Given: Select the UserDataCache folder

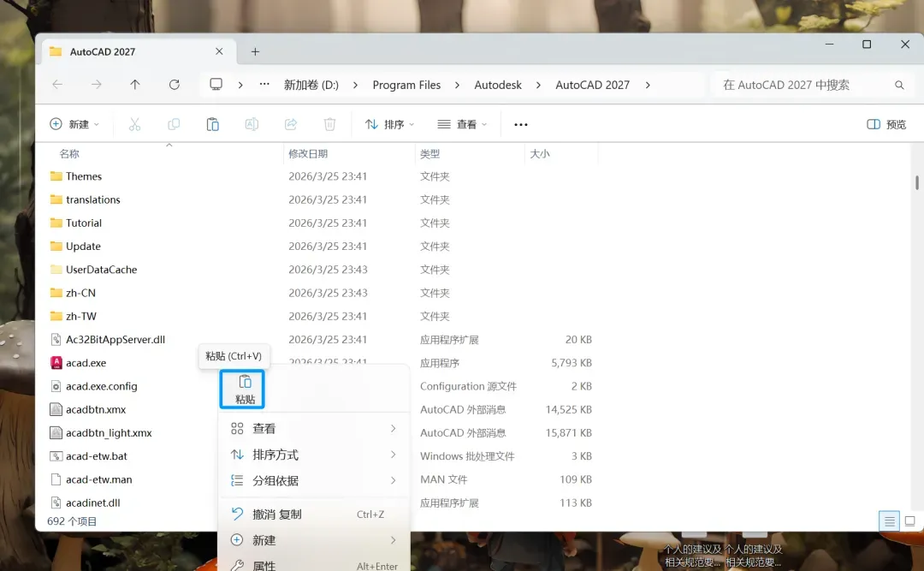Looking at the screenshot, I should (x=101, y=270).
